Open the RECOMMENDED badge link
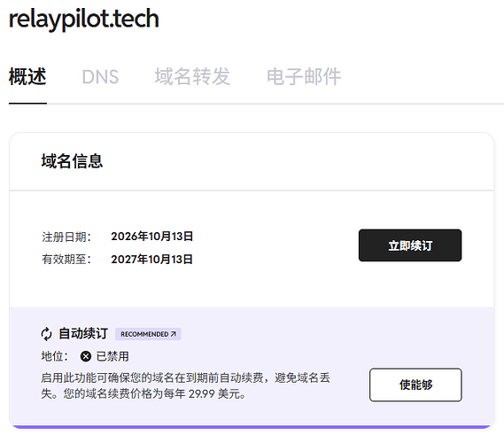This screenshot has height=443, width=504. coord(148,334)
